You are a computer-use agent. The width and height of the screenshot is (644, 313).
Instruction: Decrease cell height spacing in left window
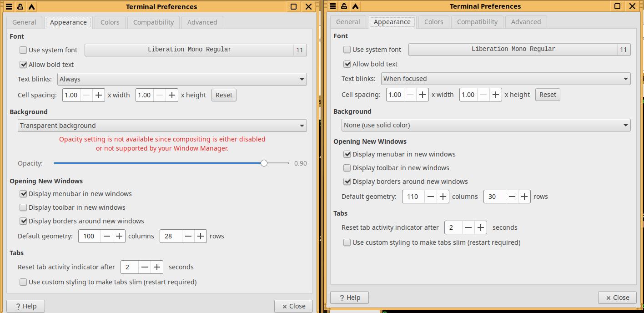(160, 95)
